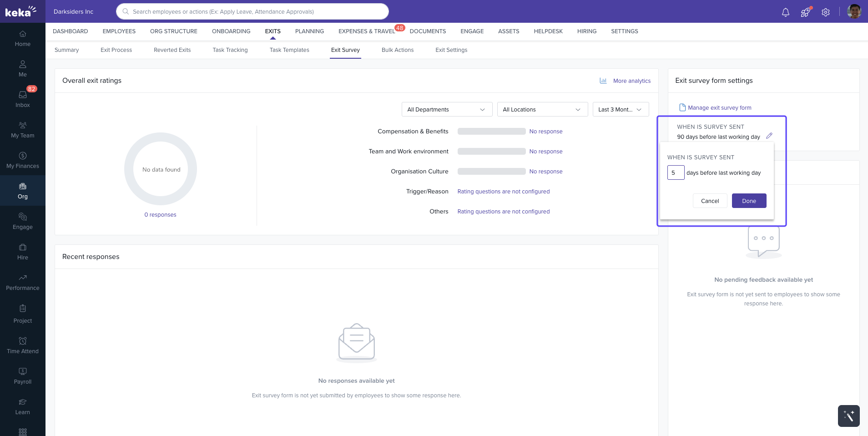Switch to the Task Tracking tab

pyautogui.click(x=230, y=50)
